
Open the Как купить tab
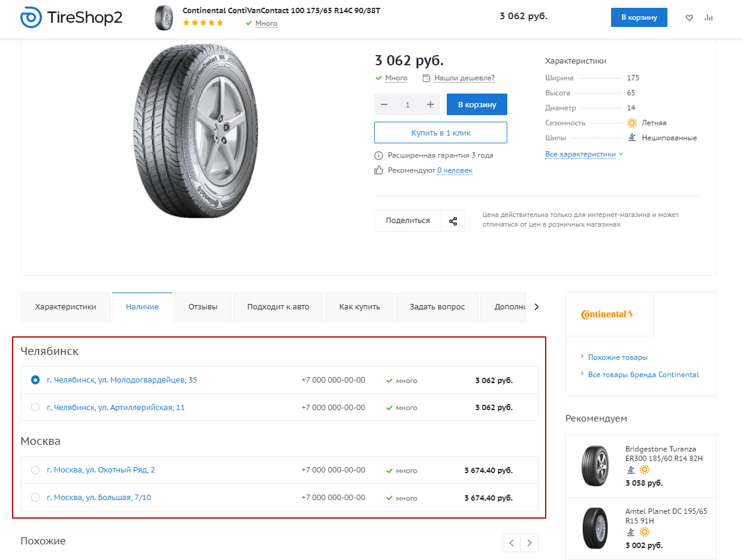tap(360, 307)
